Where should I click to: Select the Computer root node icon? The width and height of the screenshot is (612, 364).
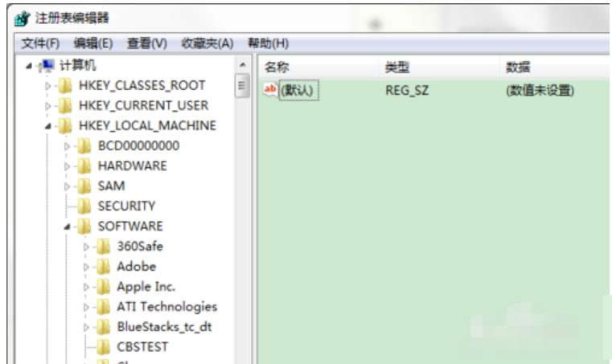coord(48,66)
